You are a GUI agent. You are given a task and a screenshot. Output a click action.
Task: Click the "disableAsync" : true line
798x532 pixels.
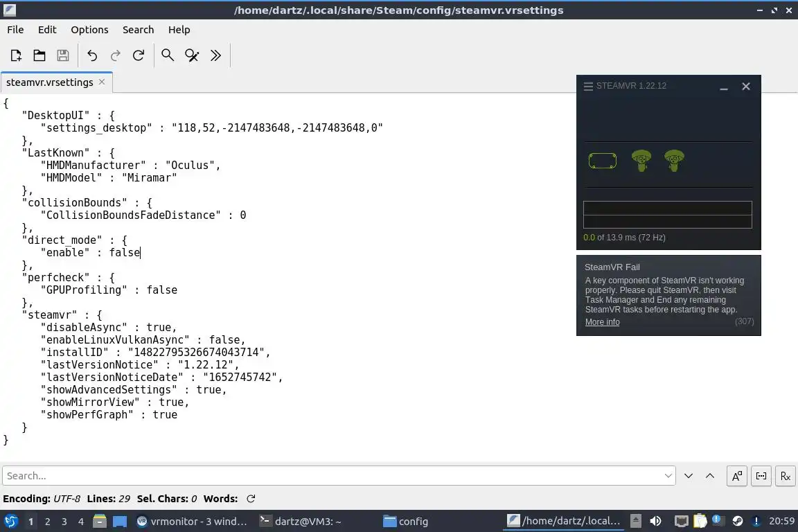[x=108, y=328]
